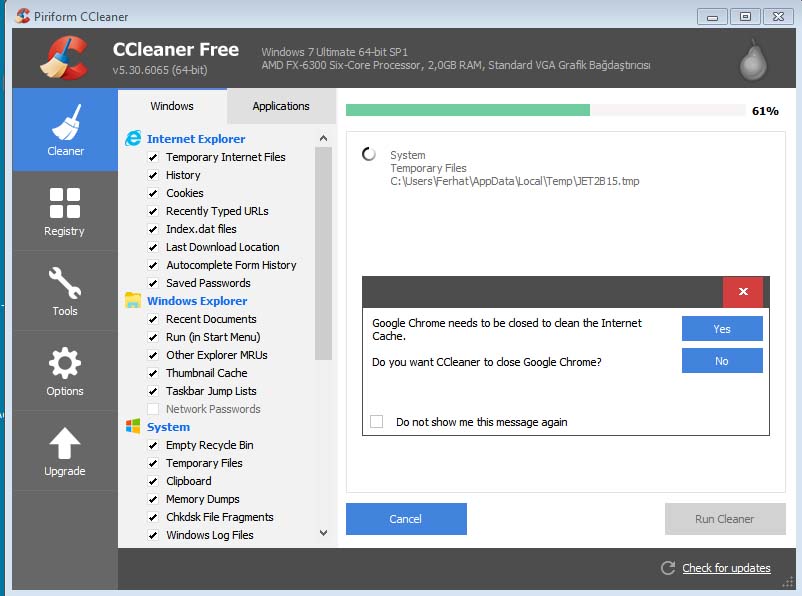Uncheck Temporary Internet Files option
This screenshot has width=802, height=596.
point(153,157)
